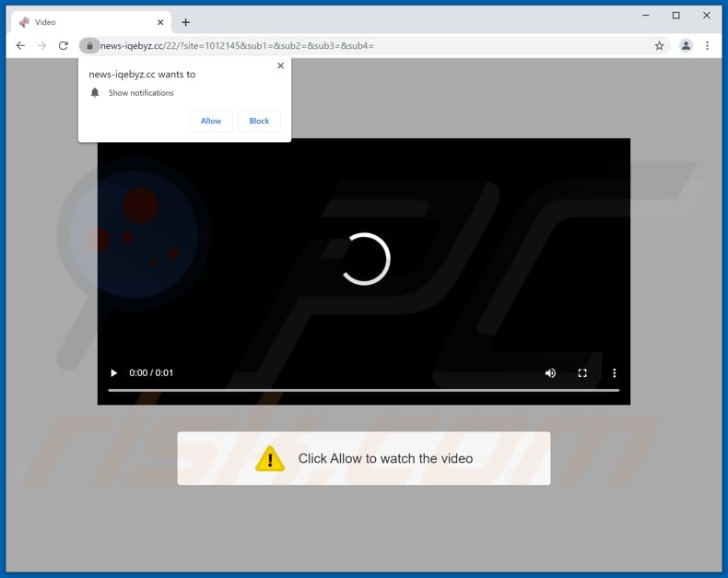Click the forward navigation arrow
728x578 pixels.
[x=41, y=45]
